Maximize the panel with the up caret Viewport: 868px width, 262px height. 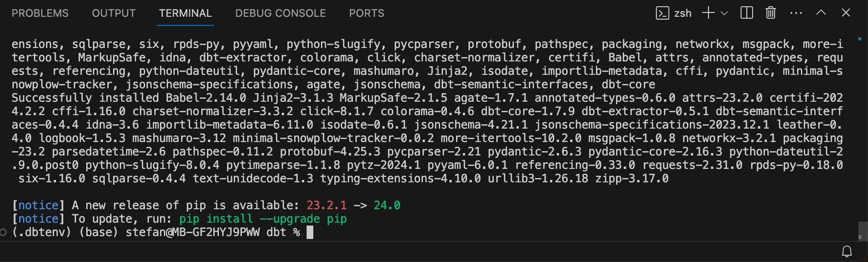[x=821, y=13]
